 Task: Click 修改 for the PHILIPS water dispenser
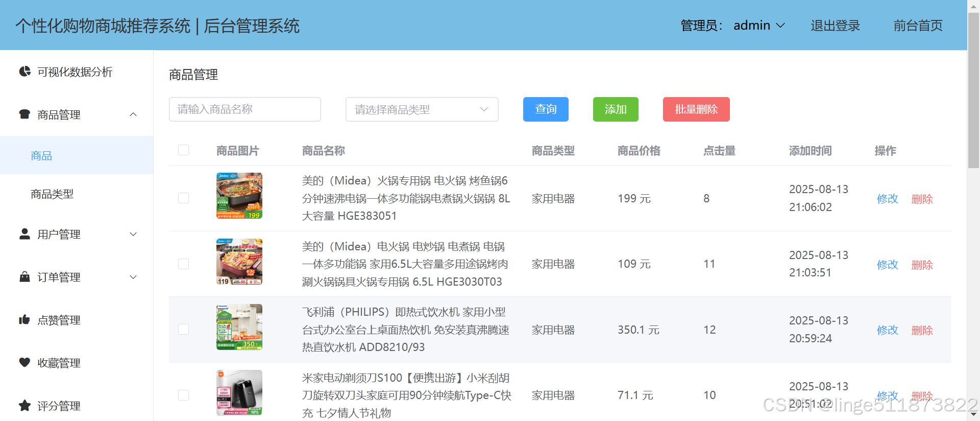click(x=888, y=330)
